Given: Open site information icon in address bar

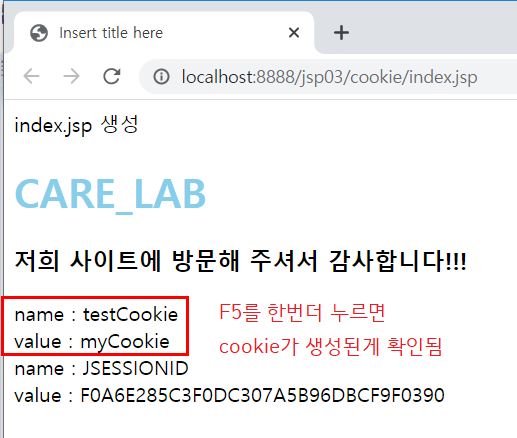Looking at the screenshot, I should point(161,77).
